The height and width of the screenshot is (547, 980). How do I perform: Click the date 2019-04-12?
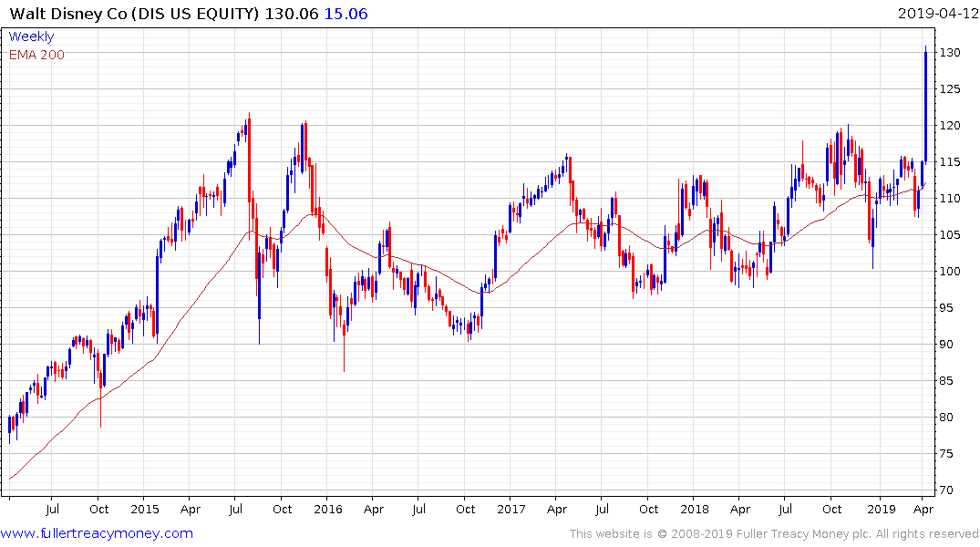[x=938, y=14]
